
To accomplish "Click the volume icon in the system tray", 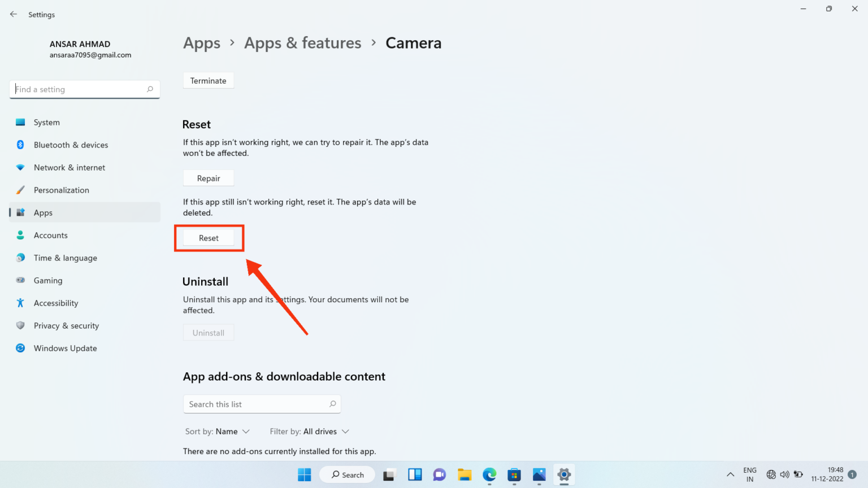I will (785, 475).
